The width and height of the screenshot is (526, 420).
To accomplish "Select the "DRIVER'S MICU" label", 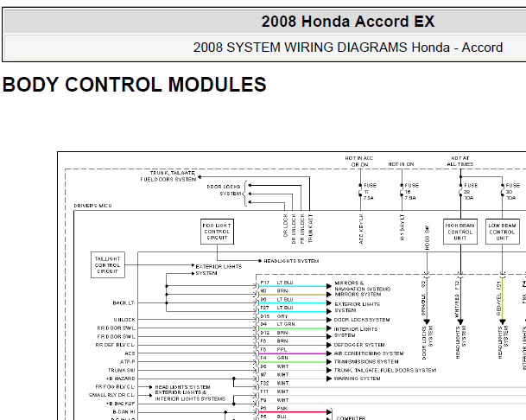I will [x=92, y=206].
